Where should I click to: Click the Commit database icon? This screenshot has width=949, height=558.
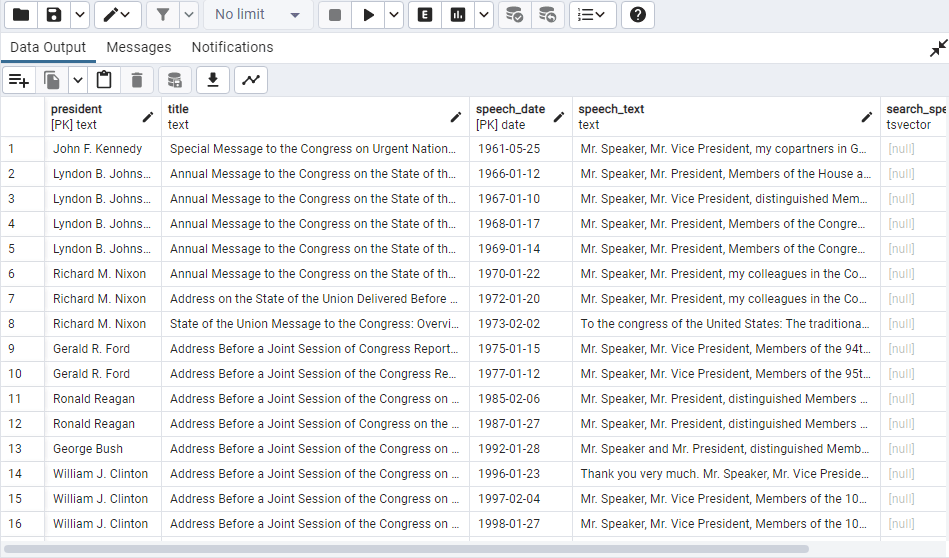pyautogui.click(x=514, y=15)
